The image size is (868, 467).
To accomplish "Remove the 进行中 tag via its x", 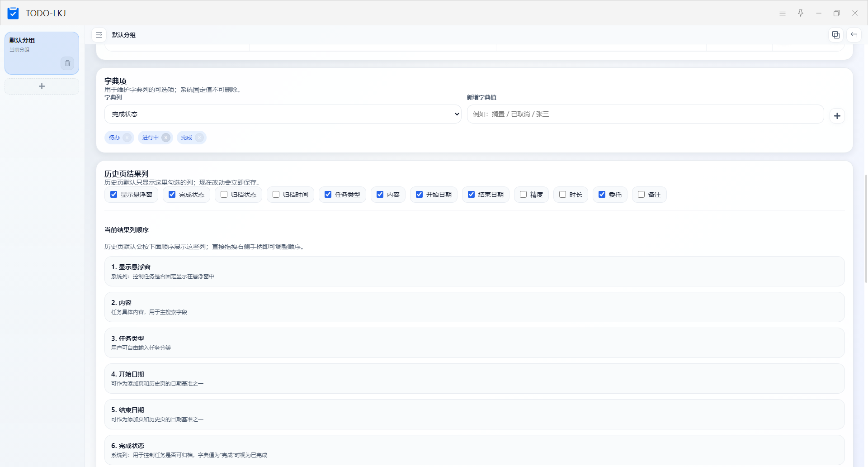I will coord(166,138).
